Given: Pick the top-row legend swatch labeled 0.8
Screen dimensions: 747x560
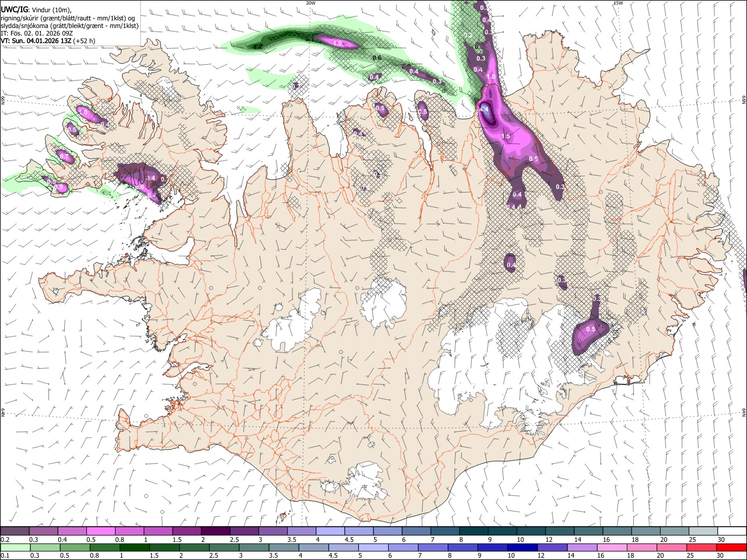Looking at the screenshot, I should (x=129, y=531).
